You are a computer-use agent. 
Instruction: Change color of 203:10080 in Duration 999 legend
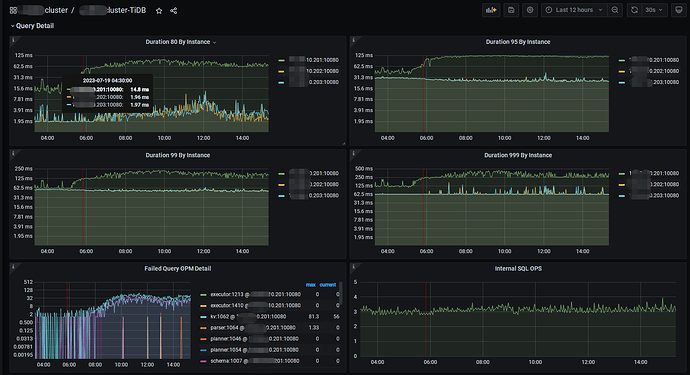pos(622,195)
